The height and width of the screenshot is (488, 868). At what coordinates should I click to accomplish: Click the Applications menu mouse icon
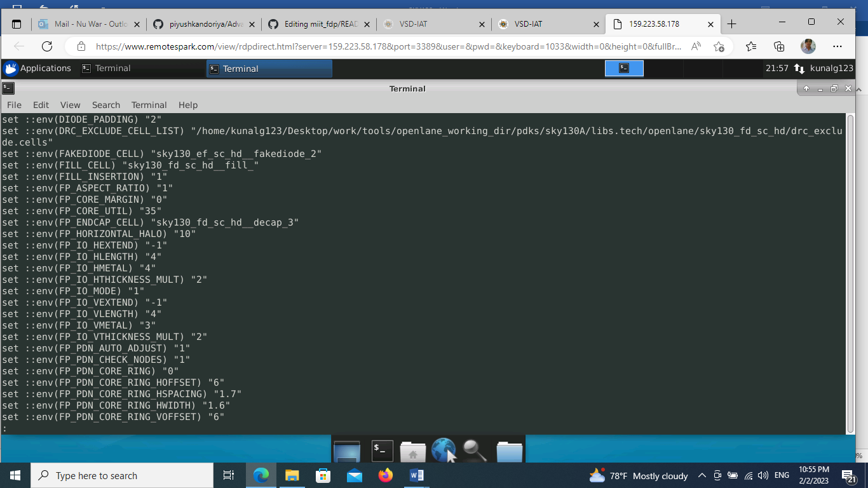coord(10,68)
